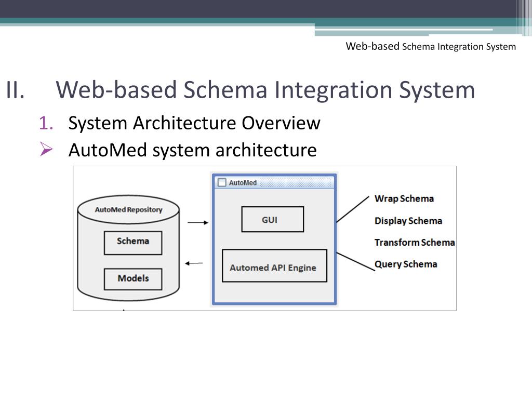The width and height of the screenshot is (532, 399).
Task: Click the AutoMed window icon
Action: pyautogui.click(x=221, y=182)
